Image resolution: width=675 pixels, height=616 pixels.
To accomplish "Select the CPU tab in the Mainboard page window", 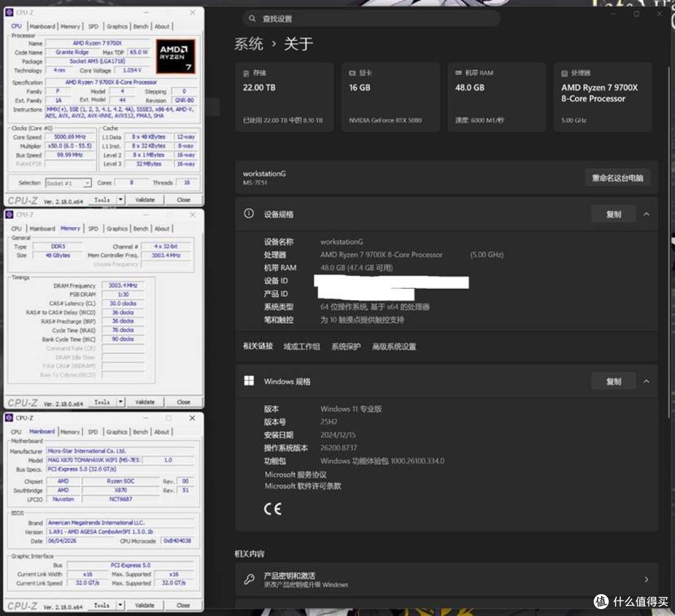I will tap(16, 432).
